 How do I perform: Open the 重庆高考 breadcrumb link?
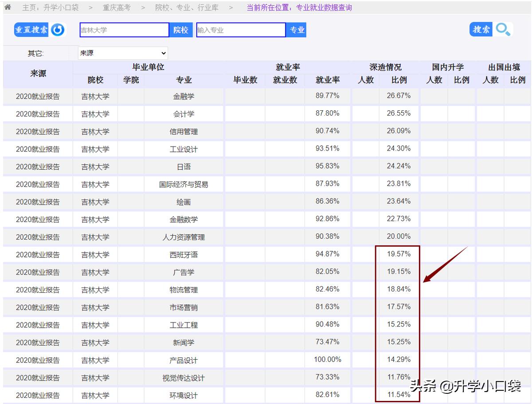(x=116, y=7)
